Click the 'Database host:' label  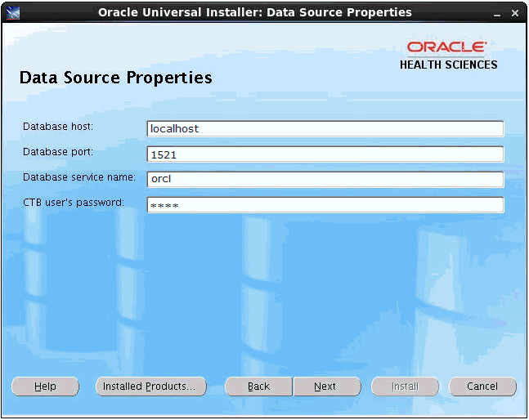click(x=58, y=127)
